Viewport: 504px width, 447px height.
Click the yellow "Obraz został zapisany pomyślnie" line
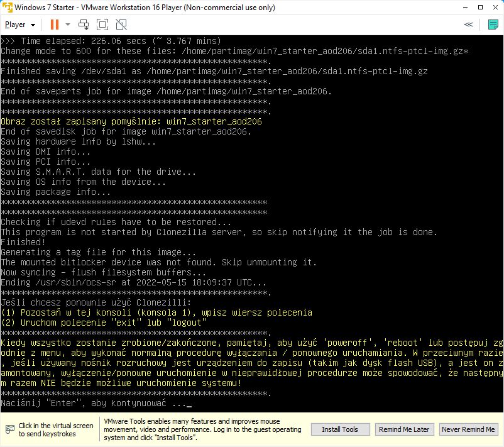pyautogui.click(x=131, y=121)
